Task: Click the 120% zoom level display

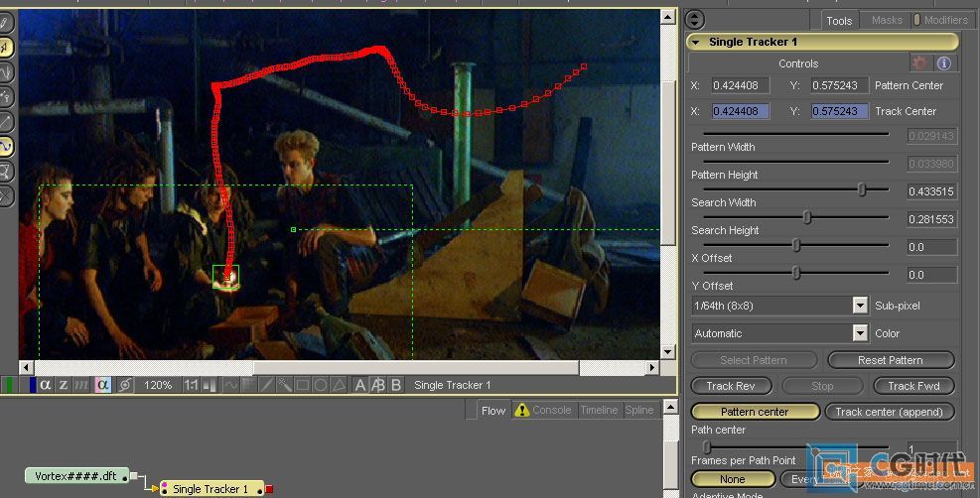Action: [x=158, y=385]
